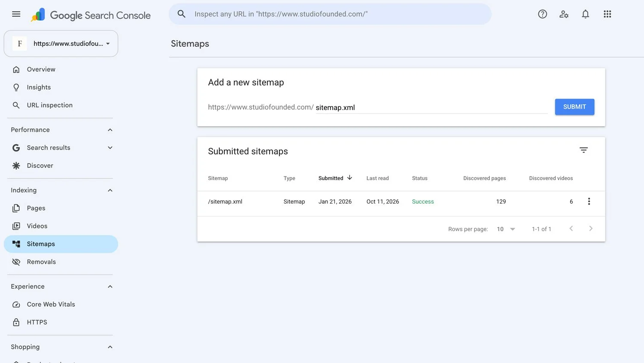This screenshot has height=363, width=644.
Task: Click the Google Search Console logo
Action: [91, 15]
